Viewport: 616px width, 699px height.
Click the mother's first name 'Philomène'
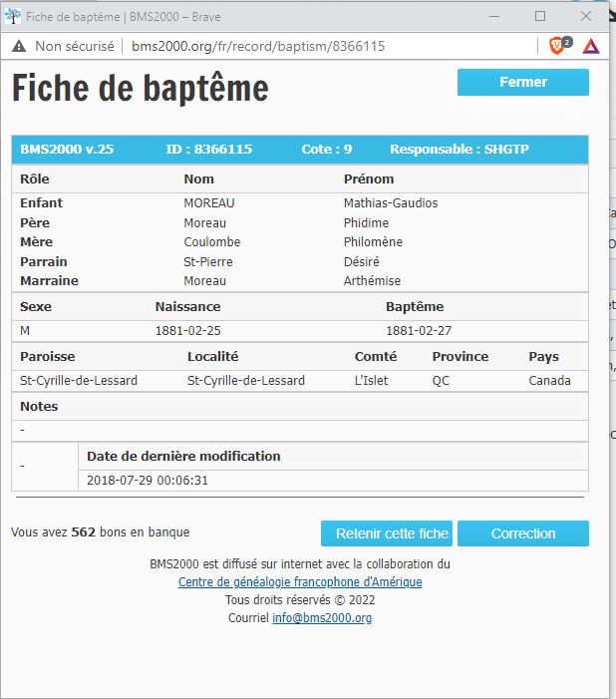[373, 242]
